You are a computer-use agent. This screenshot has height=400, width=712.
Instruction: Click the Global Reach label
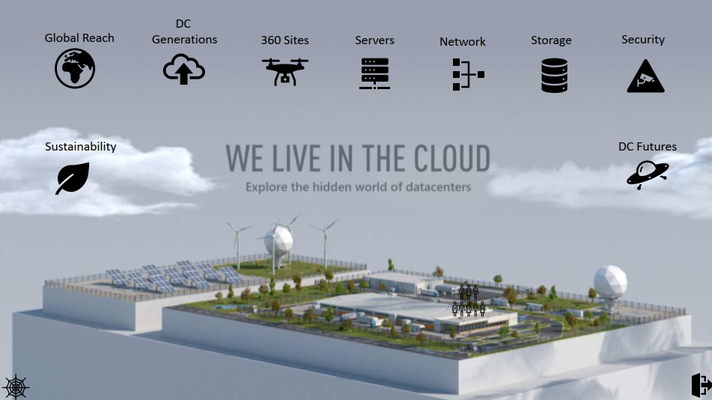coord(79,38)
